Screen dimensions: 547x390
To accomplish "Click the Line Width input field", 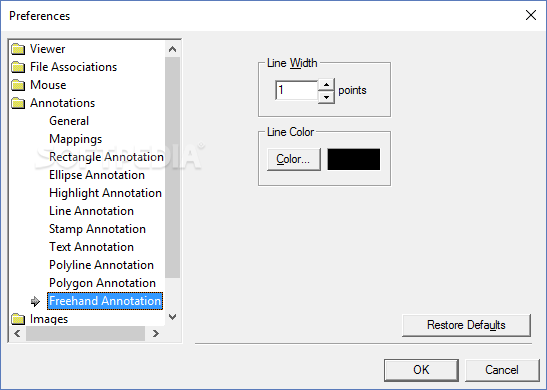I will pyautogui.click(x=297, y=90).
